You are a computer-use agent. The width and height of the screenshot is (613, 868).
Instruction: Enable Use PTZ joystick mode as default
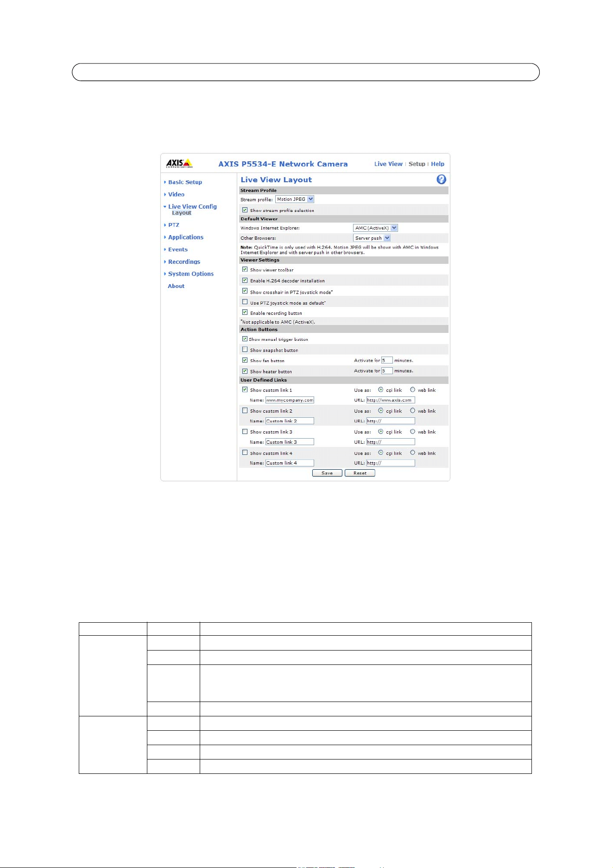coord(245,302)
